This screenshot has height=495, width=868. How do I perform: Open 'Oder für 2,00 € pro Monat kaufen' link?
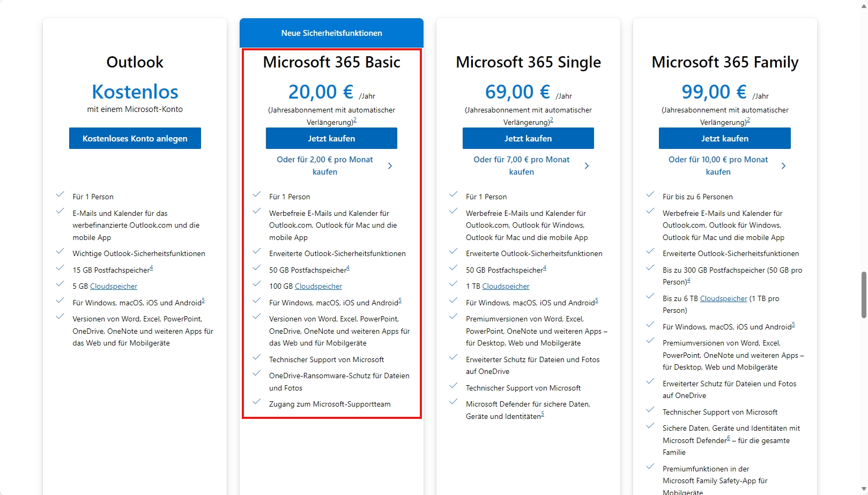coord(325,166)
